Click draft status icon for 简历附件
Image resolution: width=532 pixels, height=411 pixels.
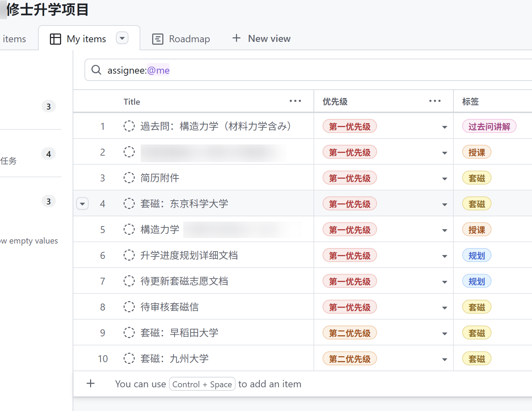129,178
